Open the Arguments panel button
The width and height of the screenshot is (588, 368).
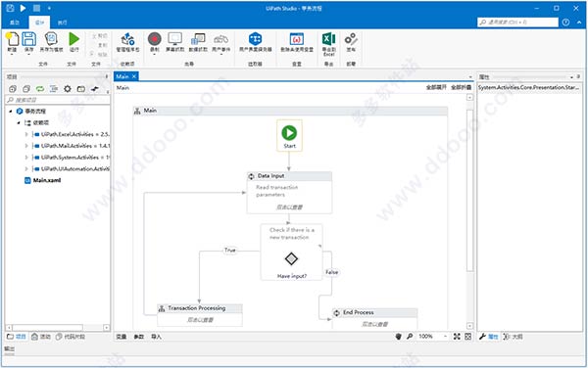pyautogui.click(x=139, y=337)
